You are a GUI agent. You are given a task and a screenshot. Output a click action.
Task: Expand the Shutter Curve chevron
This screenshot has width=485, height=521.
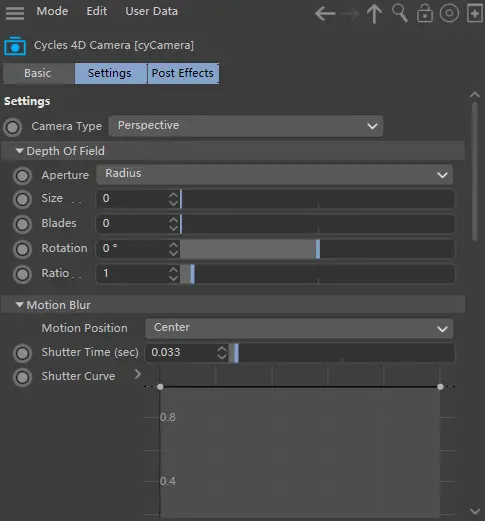[138, 374]
